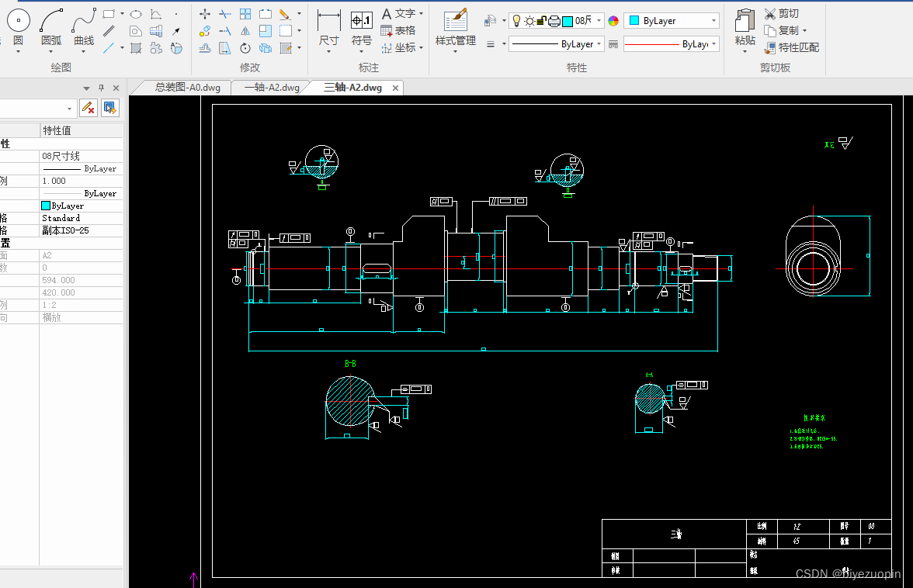Viewport: 913px width, 588px height.
Task: Expand the rectangle tool dropdown arrow
Action: click(122, 13)
